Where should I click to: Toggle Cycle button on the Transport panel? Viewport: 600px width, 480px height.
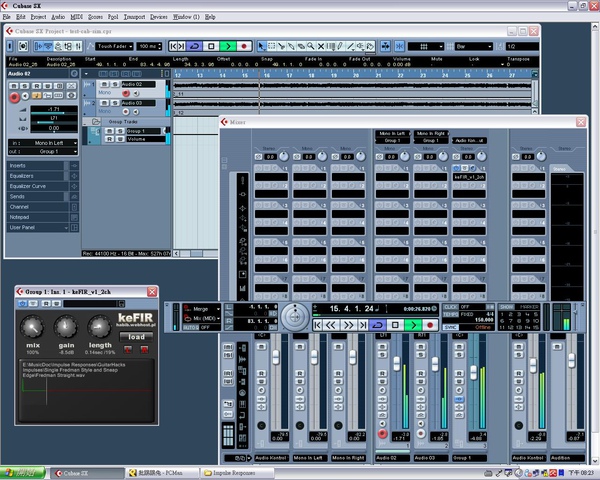pyautogui.click(x=378, y=325)
